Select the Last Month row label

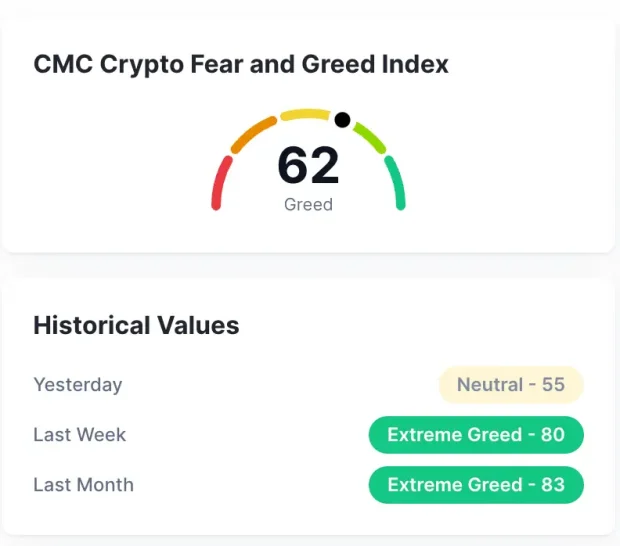tap(83, 485)
